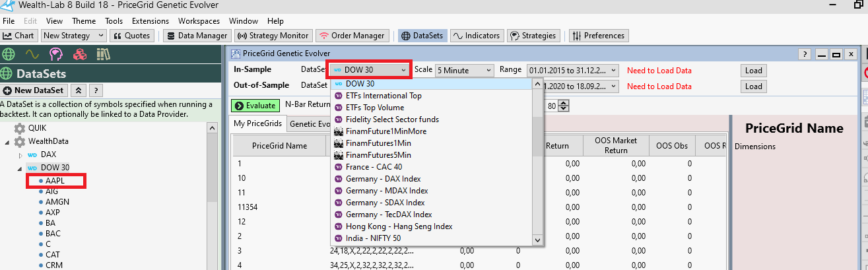The height and width of the screenshot is (270, 868).
Task: Launch the Data Manager
Action: [x=197, y=36]
